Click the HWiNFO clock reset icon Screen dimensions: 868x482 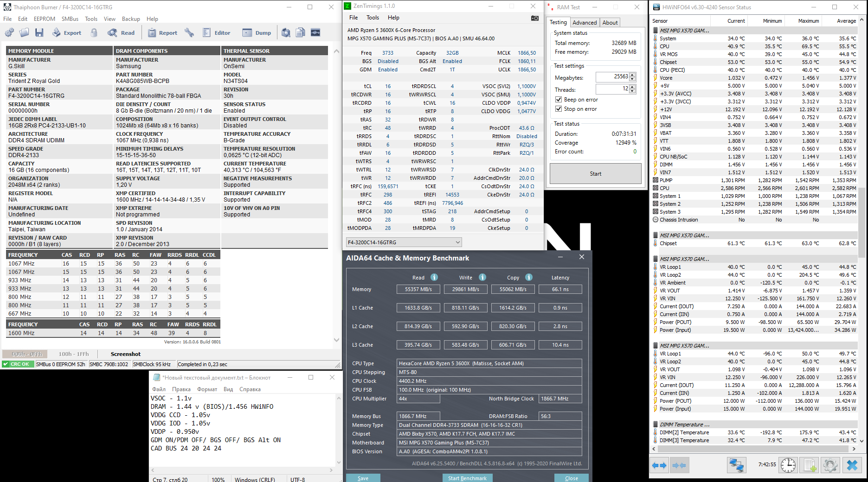coord(788,465)
